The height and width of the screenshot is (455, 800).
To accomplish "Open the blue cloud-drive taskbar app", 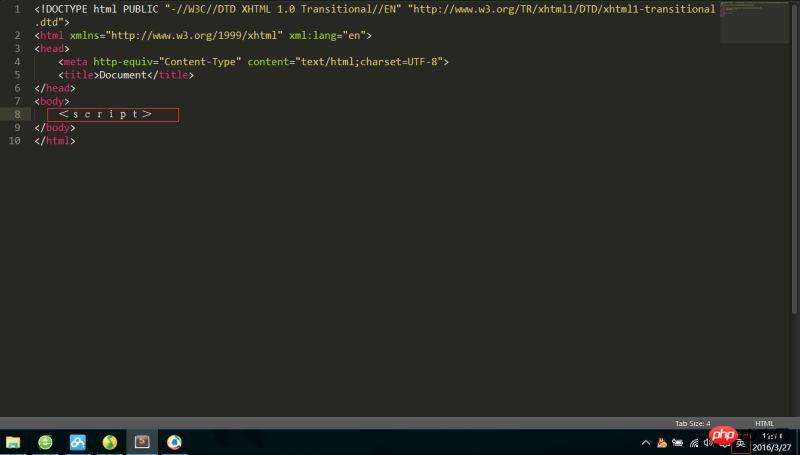I will [78, 442].
